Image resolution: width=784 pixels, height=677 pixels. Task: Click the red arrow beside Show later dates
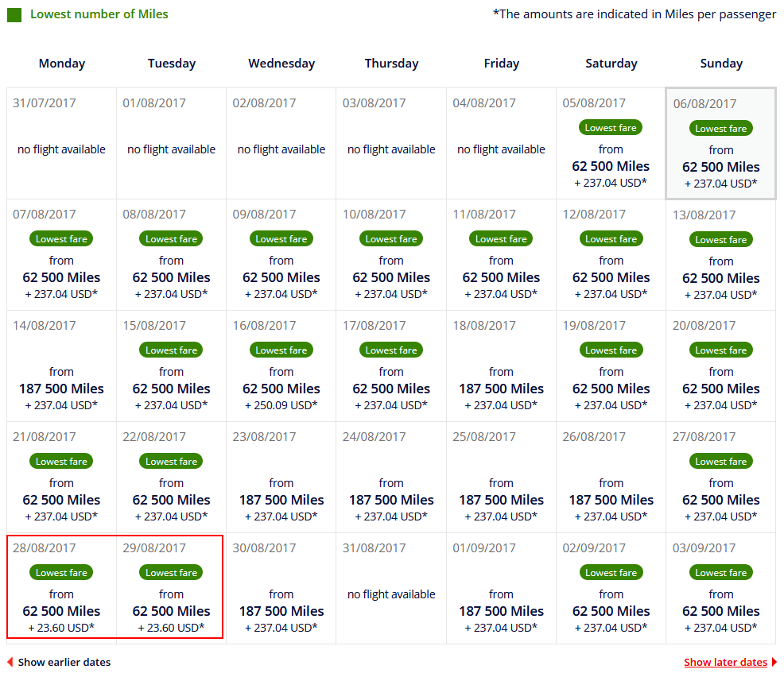click(774, 662)
